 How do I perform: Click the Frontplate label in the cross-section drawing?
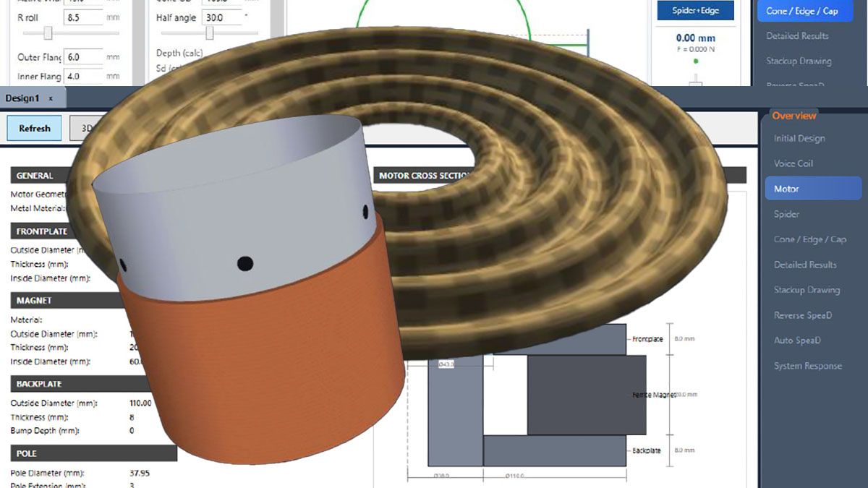click(x=647, y=339)
